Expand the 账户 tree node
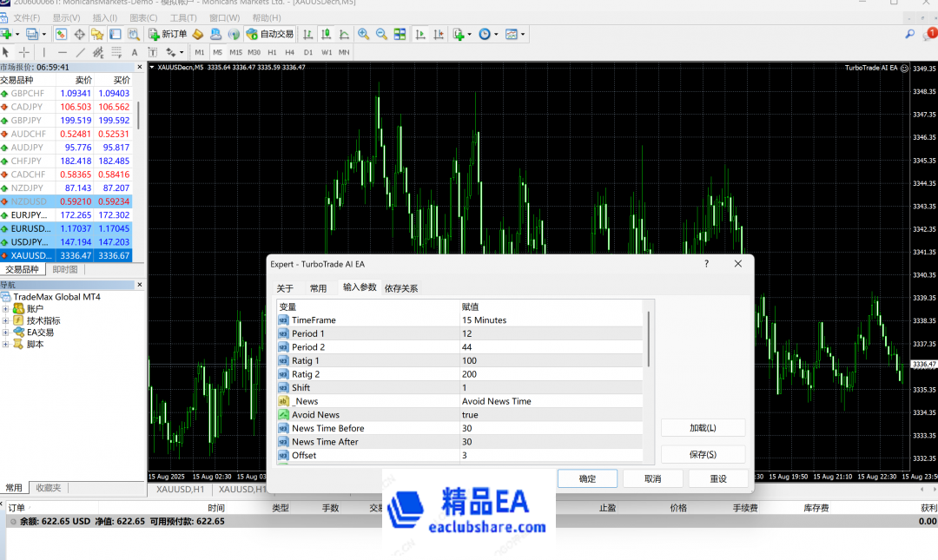Image resolution: width=938 pixels, height=560 pixels. coord(5,309)
